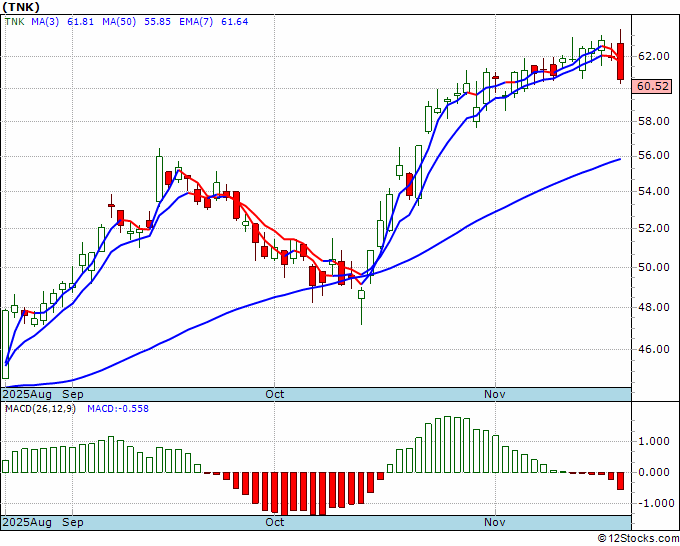Click the EMA(7) legend label
Viewport: 680px width, 546px height.
[196, 22]
